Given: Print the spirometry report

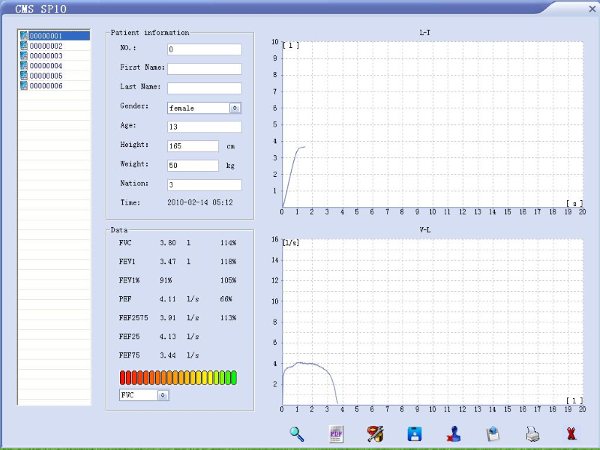Looking at the screenshot, I should [532, 434].
